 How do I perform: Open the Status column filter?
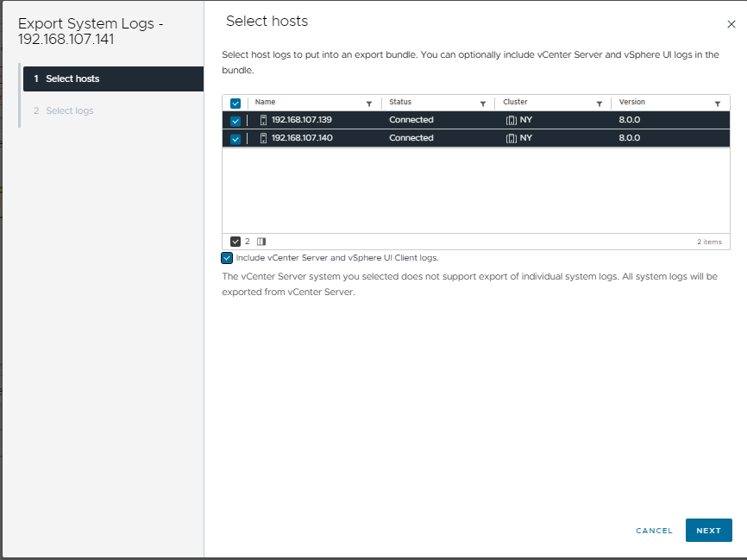tap(483, 104)
